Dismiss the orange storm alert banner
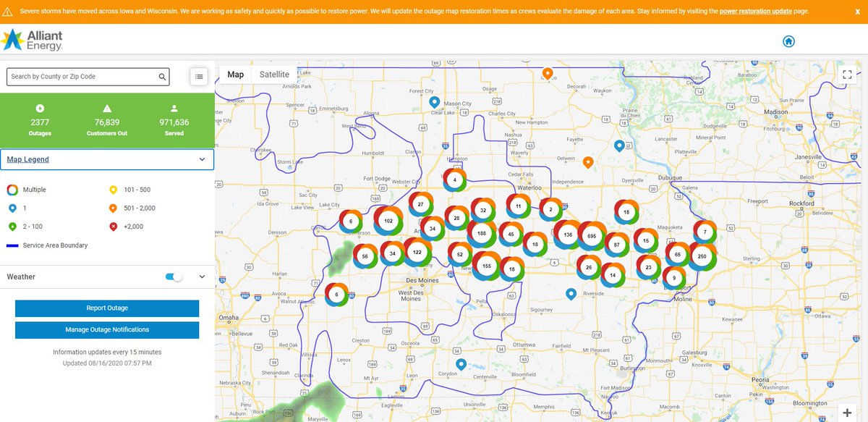868x422 pixels. click(x=857, y=12)
